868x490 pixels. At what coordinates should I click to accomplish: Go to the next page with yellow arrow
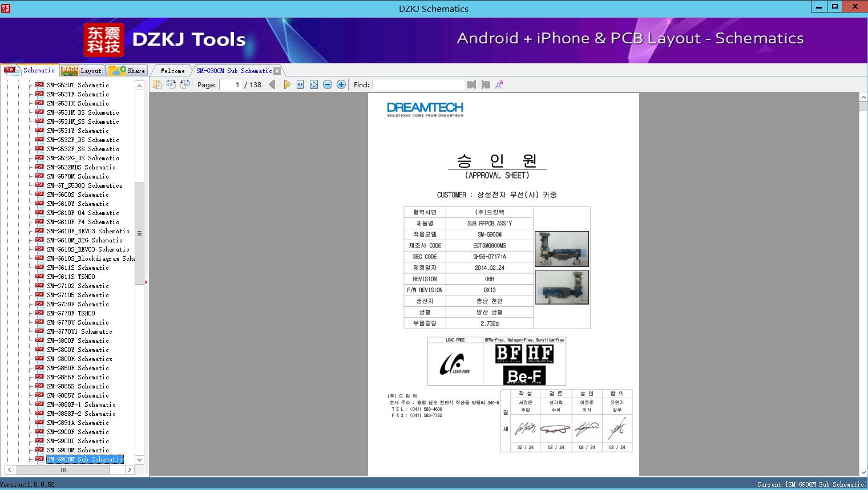(x=286, y=84)
